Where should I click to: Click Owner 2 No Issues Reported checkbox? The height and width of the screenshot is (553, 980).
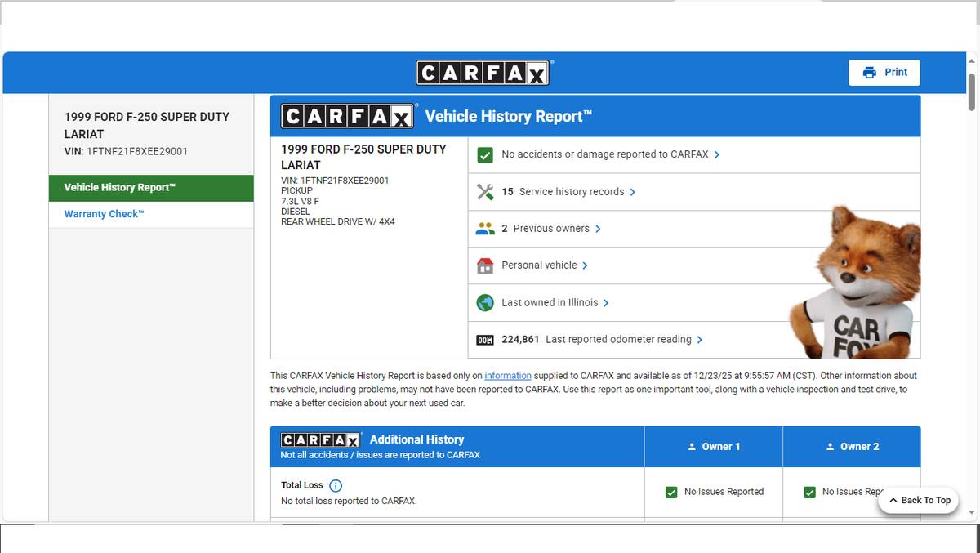click(x=809, y=492)
